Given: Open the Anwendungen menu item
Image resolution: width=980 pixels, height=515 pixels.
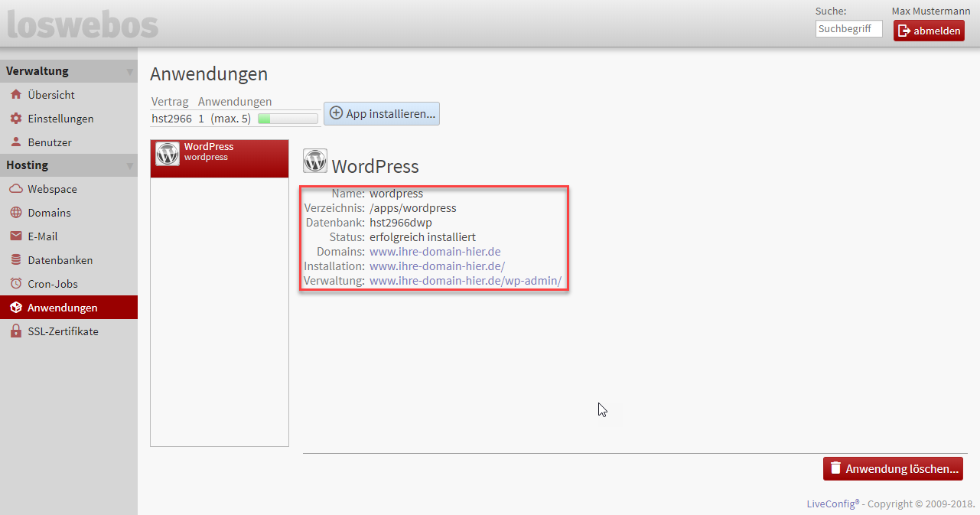Looking at the screenshot, I should [63, 308].
